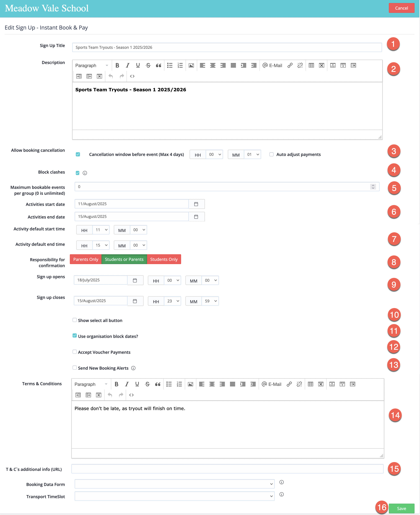Open calendar for Activities start date
This screenshot has width=420, height=515.
196,204
